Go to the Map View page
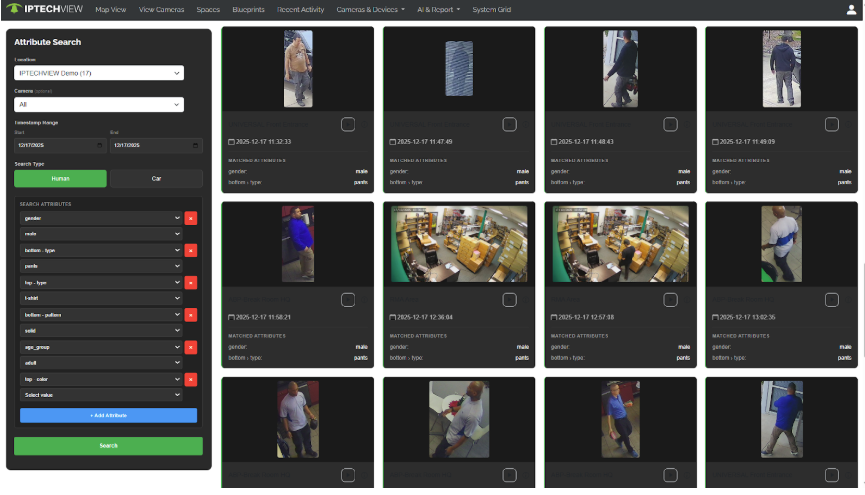Viewport: 865px width, 495px height. (x=111, y=9)
